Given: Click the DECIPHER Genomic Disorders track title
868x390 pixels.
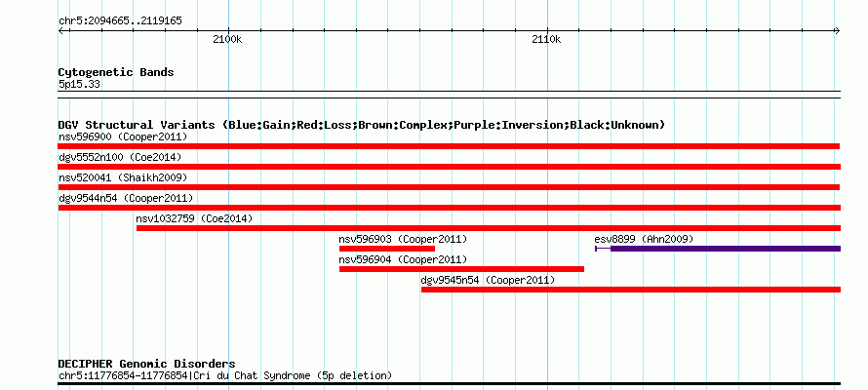Looking at the screenshot, I should [146, 364].
